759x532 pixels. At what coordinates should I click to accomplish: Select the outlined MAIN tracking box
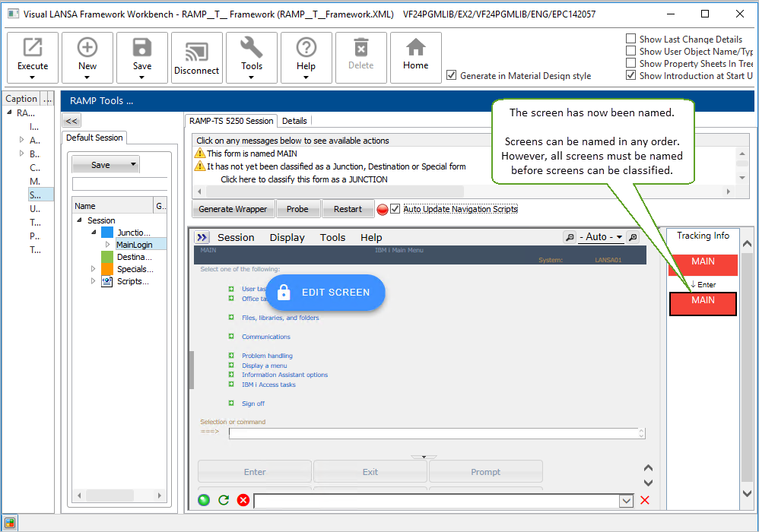point(703,304)
